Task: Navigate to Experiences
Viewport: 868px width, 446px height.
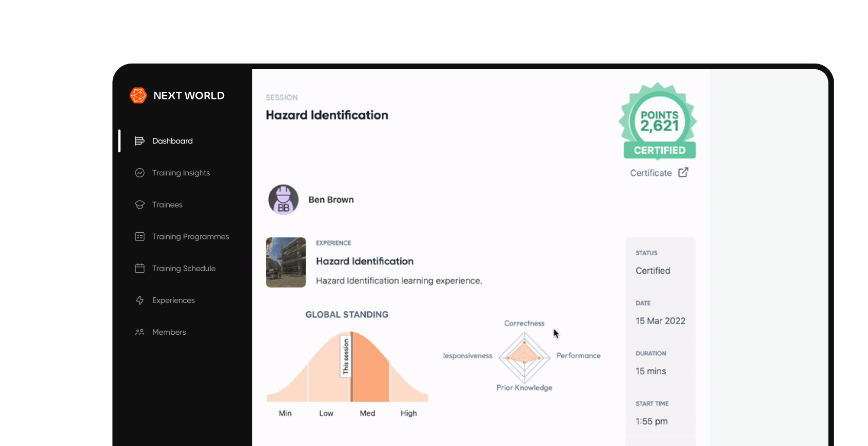Action: pos(173,300)
